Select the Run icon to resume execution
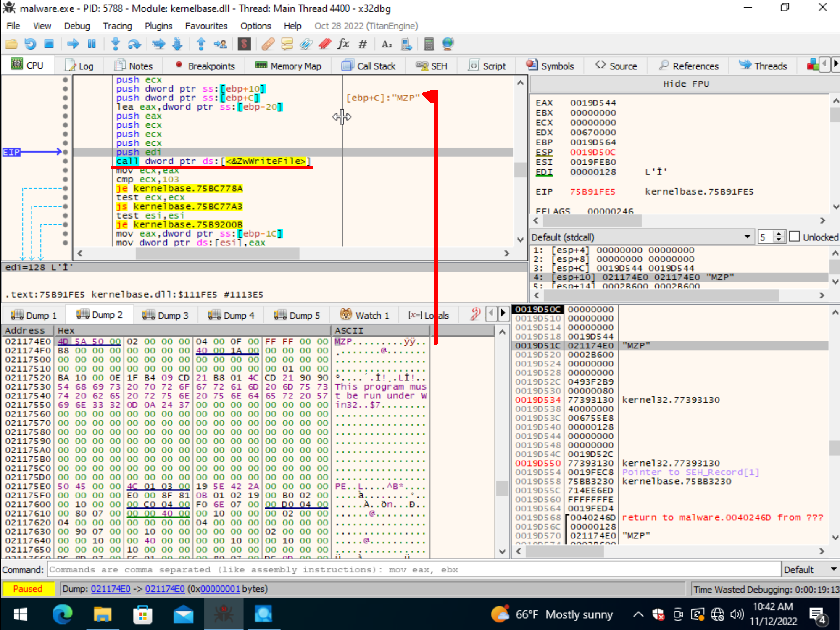Image resolution: width=840 pixels, height=630 pixels. [x=73, y=44]
